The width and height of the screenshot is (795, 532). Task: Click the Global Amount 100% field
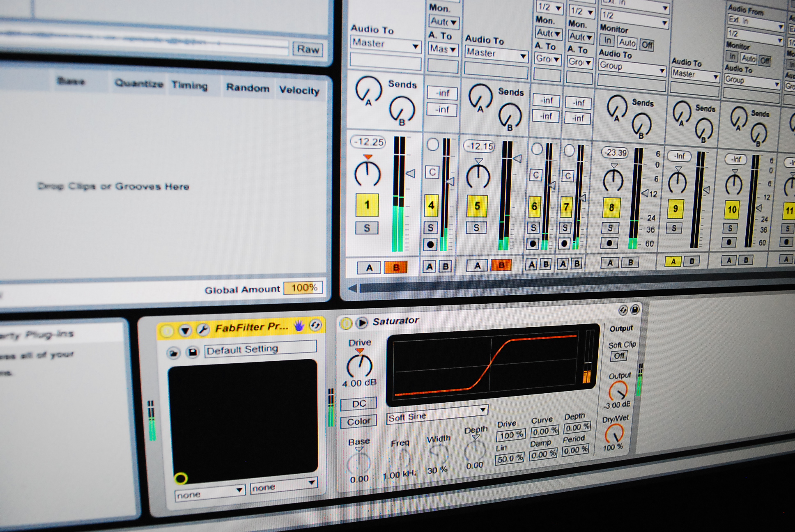[x=303, y=288]
